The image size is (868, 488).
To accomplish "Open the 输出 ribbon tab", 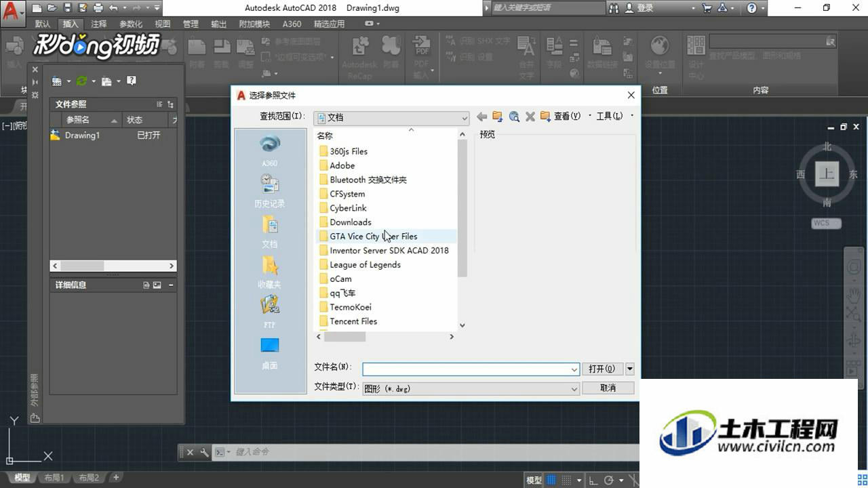I will [218, 24].
